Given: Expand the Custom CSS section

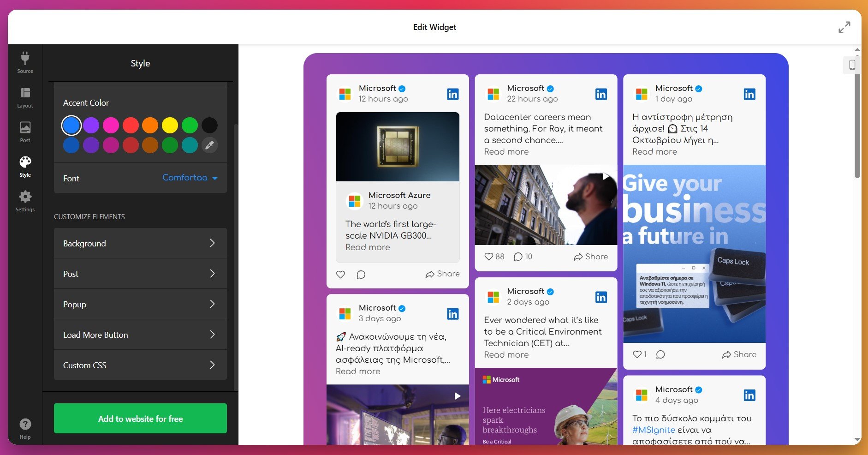Looking at the screenshot, I should pos(140,365).
